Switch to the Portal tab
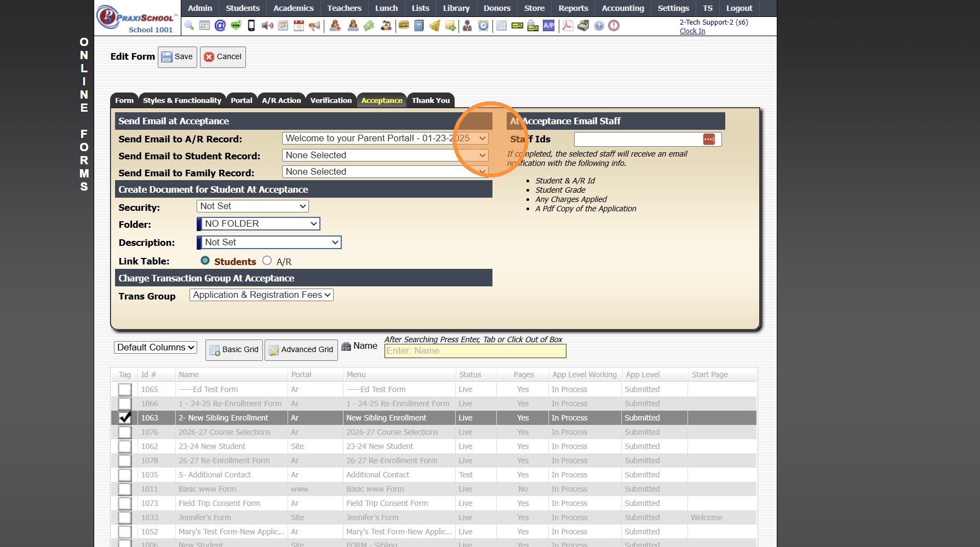This screenshot has width=980, height=547. pyautogui.click(x=242, y=101)
